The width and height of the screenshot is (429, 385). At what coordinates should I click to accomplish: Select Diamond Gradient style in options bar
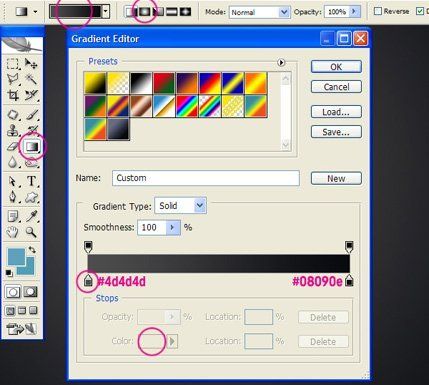tap(185, 12)
